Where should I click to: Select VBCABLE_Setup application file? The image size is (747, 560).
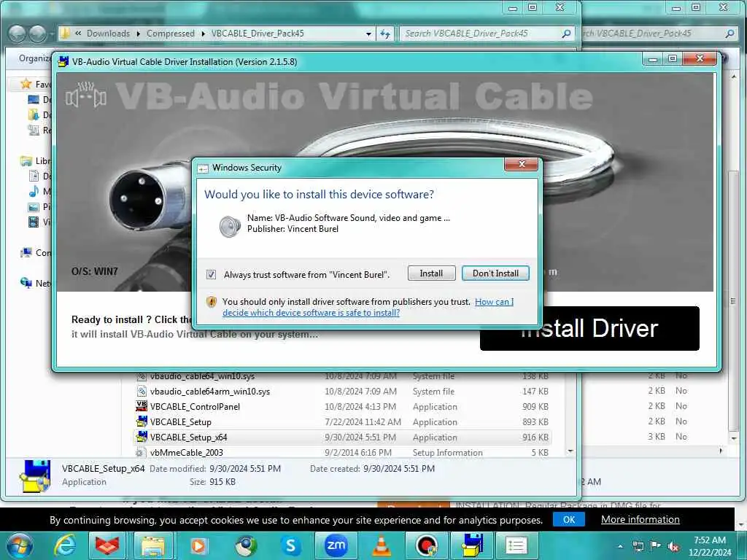pos(343,422)
